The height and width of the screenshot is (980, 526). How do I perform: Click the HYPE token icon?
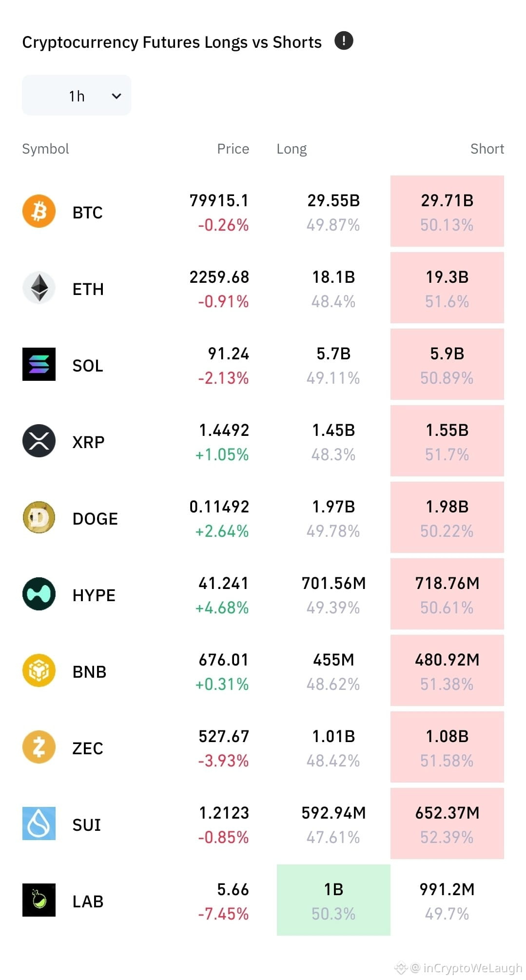[39, 594]
